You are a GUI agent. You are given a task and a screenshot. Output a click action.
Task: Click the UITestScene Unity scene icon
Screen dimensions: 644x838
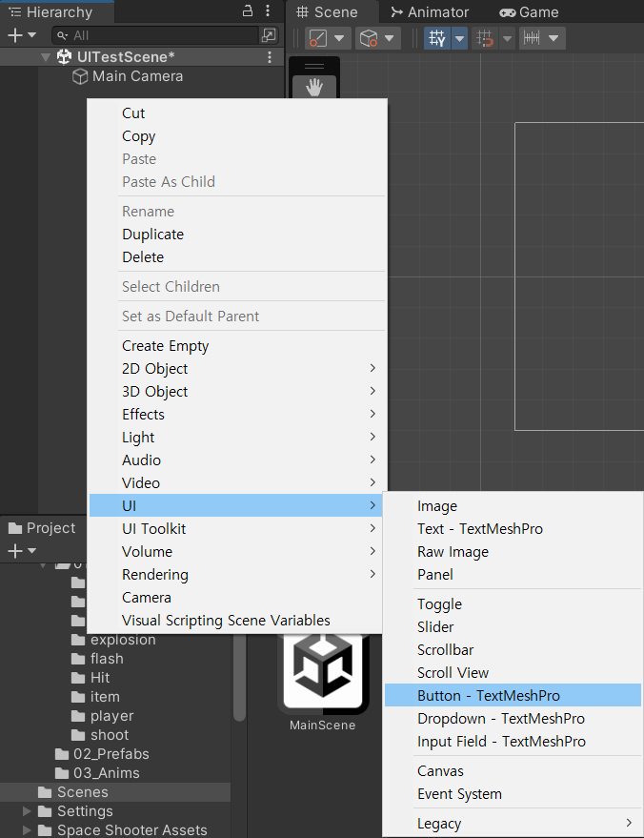point(64,56)
